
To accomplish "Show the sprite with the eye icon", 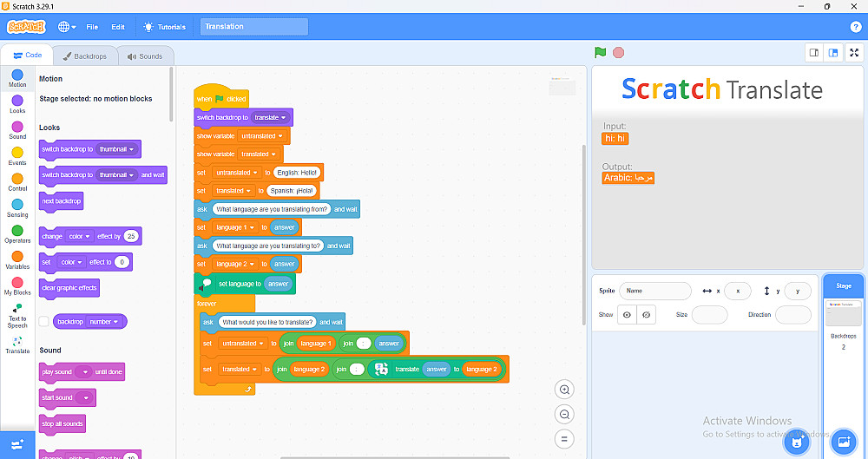I will [x=627, y=314].
